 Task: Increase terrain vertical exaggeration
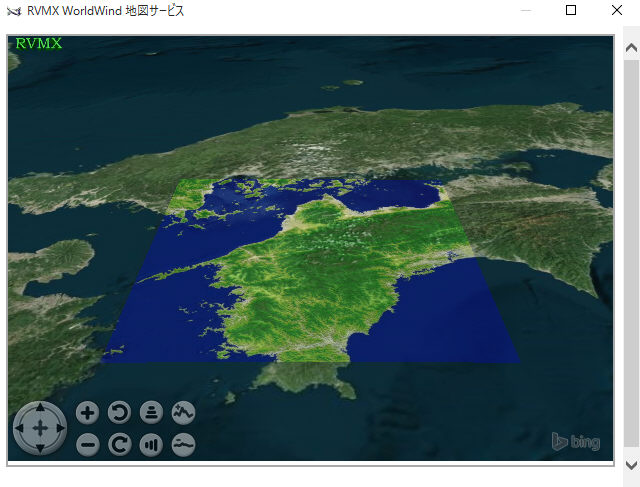pos(183,412)
